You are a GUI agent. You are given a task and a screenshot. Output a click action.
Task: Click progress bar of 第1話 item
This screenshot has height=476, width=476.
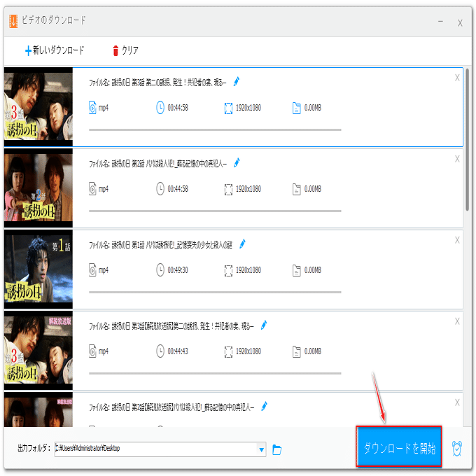coord(215,292)
